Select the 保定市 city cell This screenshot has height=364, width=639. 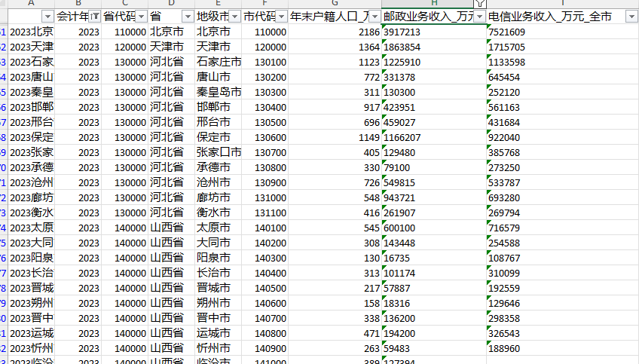pyautogui.click(x=218, y=137)
